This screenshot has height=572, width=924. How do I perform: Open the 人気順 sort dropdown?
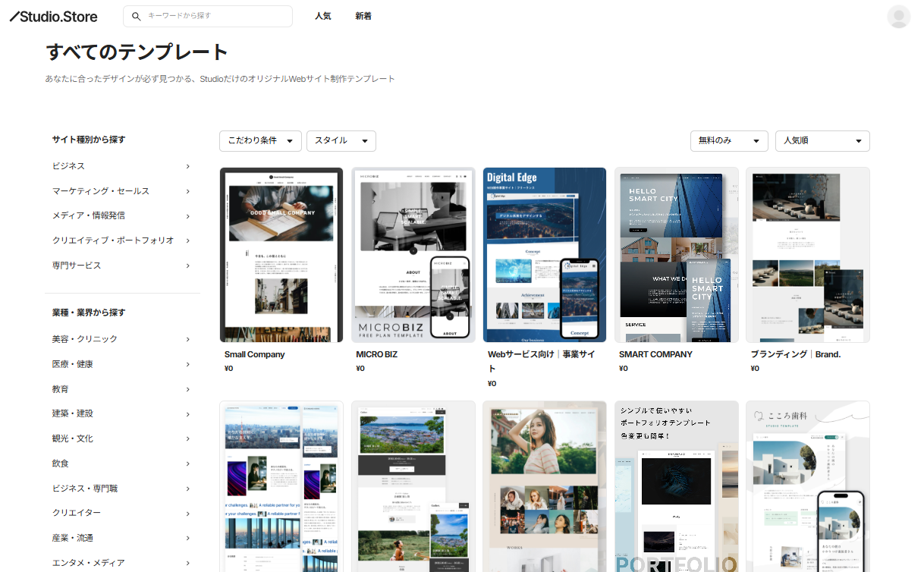822,141
